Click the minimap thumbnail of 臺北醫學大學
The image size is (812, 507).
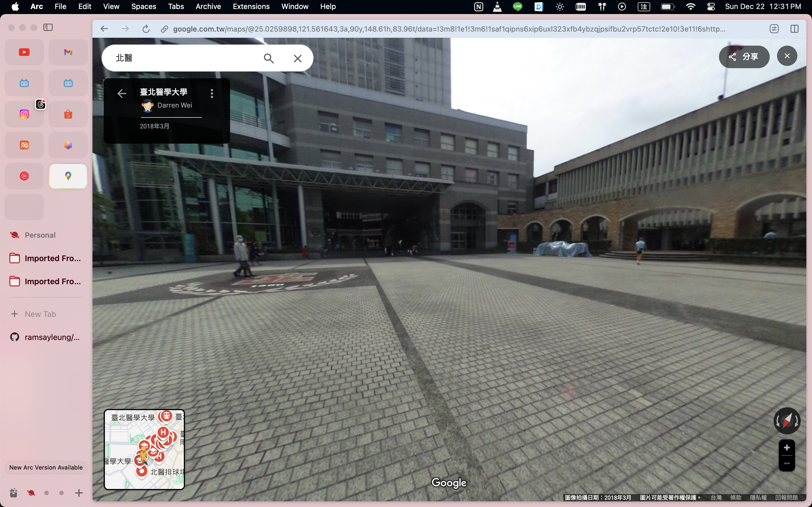tap(144, 449)
